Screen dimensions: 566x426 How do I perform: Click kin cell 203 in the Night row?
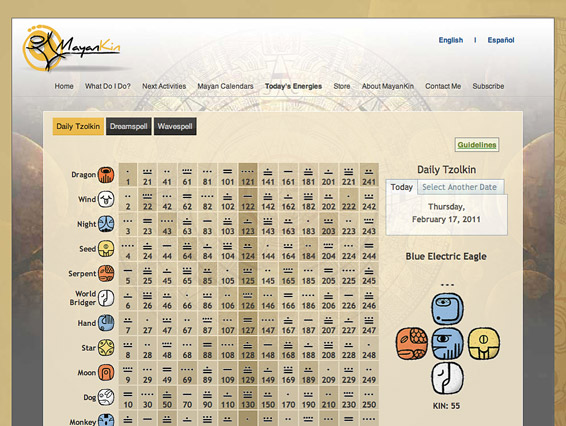click(328, 224)
